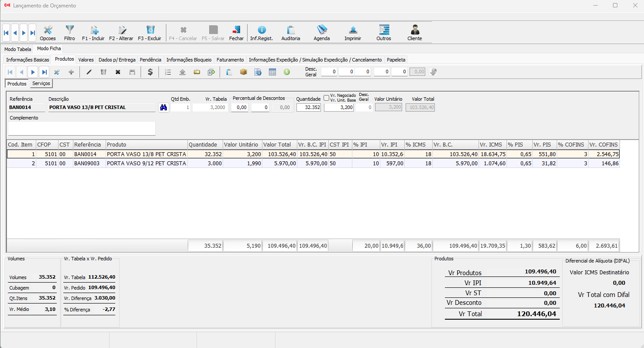Click the binoculars search icon beside Descrição
The image size is (644, 348).
(x=163, y=107)
